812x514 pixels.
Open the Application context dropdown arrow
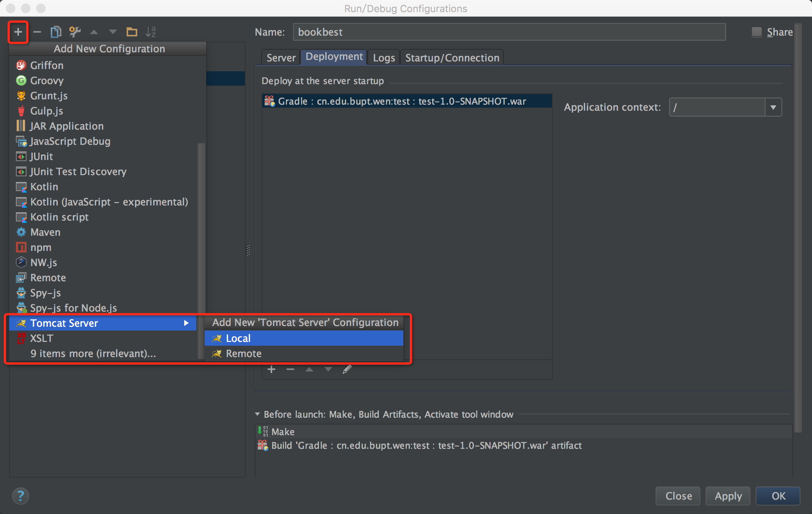(x=773, y=107)
